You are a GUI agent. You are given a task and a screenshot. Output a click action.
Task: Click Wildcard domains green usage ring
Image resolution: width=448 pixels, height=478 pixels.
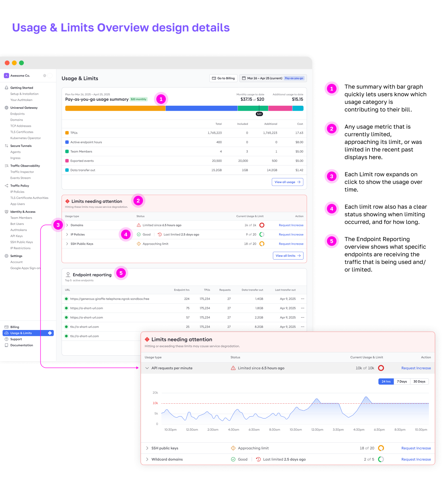click(381, 459)
